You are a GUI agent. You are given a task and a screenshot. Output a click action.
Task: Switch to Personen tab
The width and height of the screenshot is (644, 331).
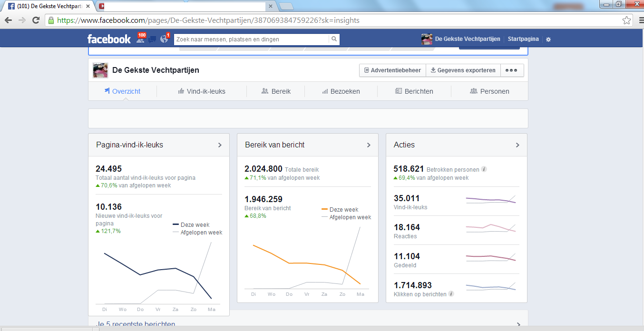[489, 91]
